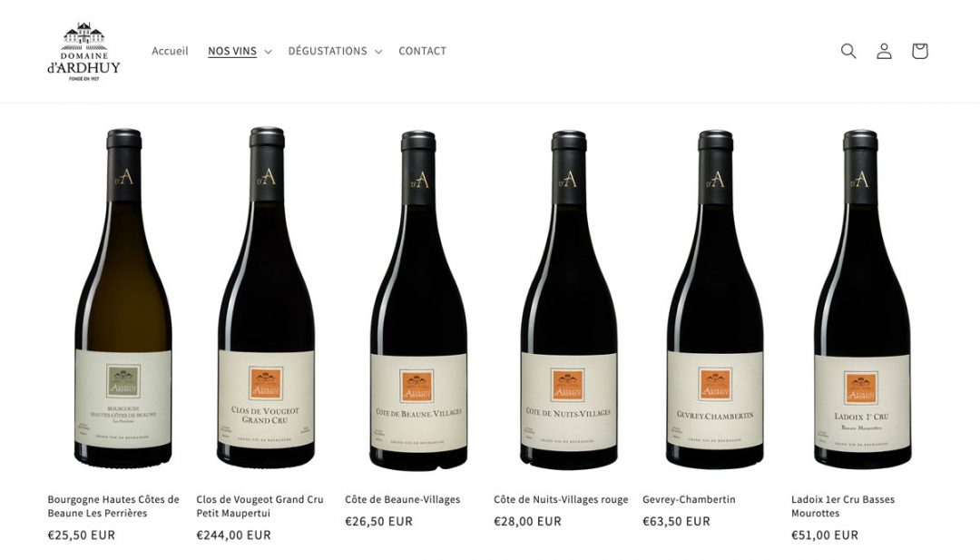
Task: Expand the NOS VINS chevron
Action: [268, 51]
